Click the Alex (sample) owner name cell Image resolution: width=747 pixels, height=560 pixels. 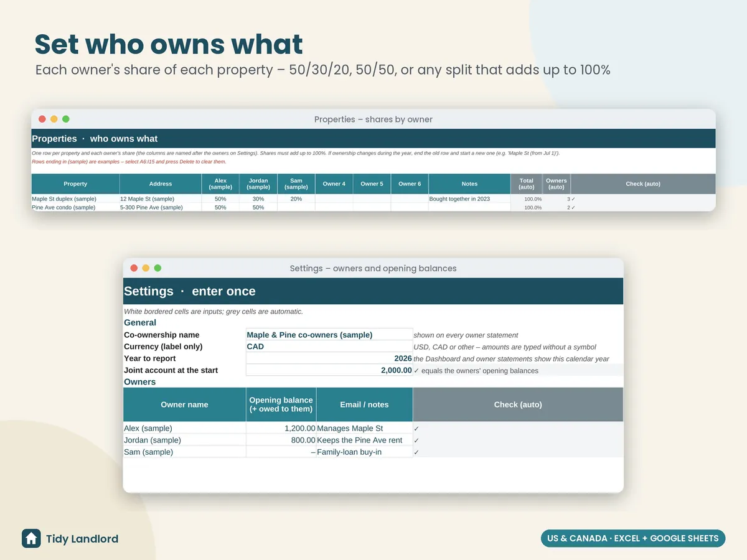[185, 428]
